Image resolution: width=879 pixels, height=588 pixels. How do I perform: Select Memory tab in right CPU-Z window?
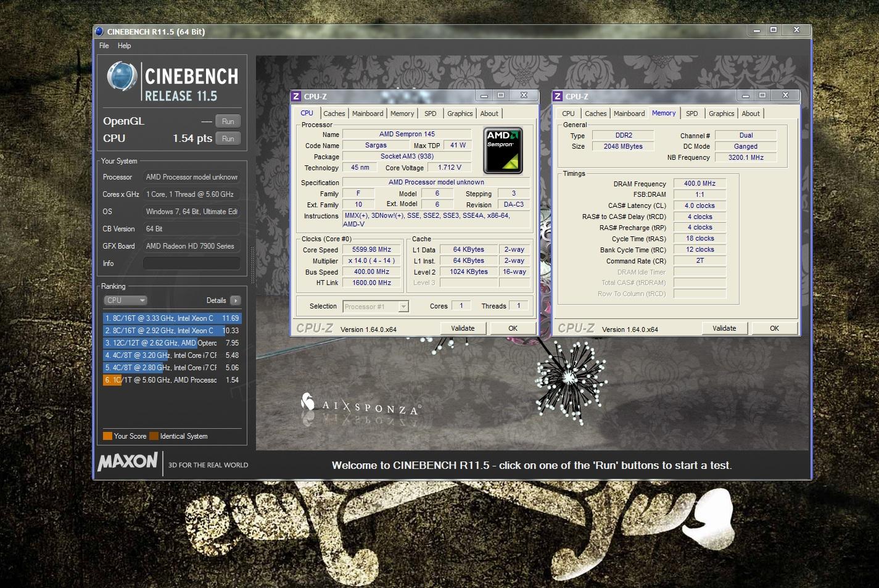click(664, 113)
